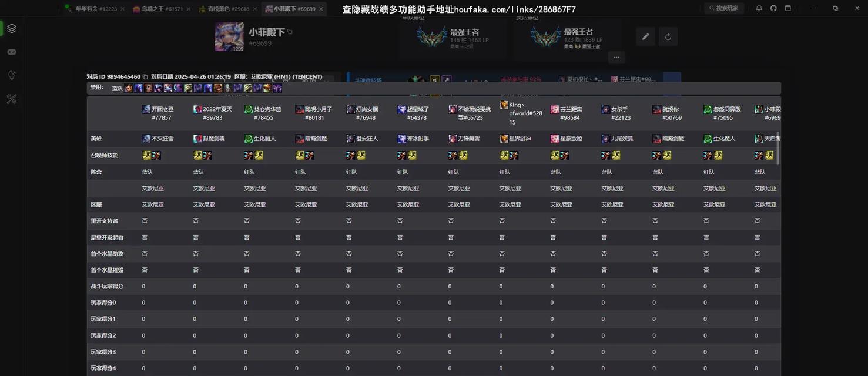Click the window layout icon beside GitHub
The height and width of the screenshot is (376, 868).
click(788, 8)
